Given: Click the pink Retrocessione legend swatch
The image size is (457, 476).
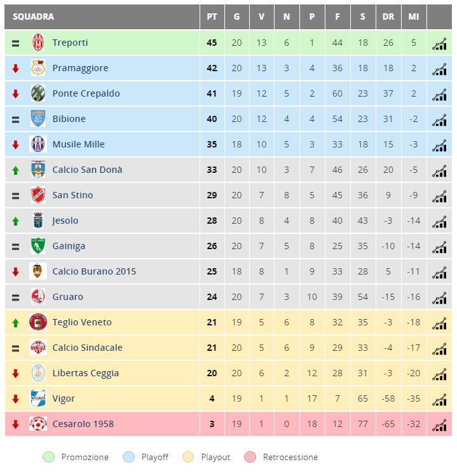Looking at the screenshot, I should point(250,457).
